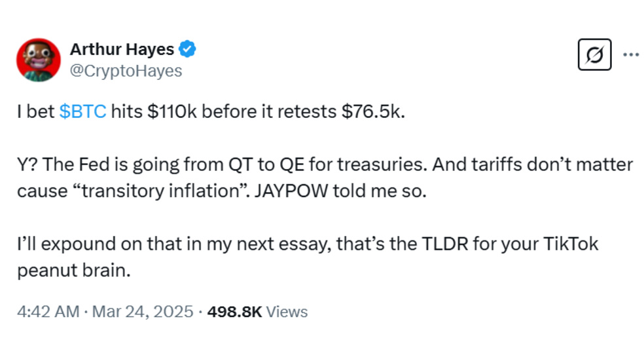644x363 pixels.
Task: Click the 498.8K view count number
Action: (x=234, y=312)
